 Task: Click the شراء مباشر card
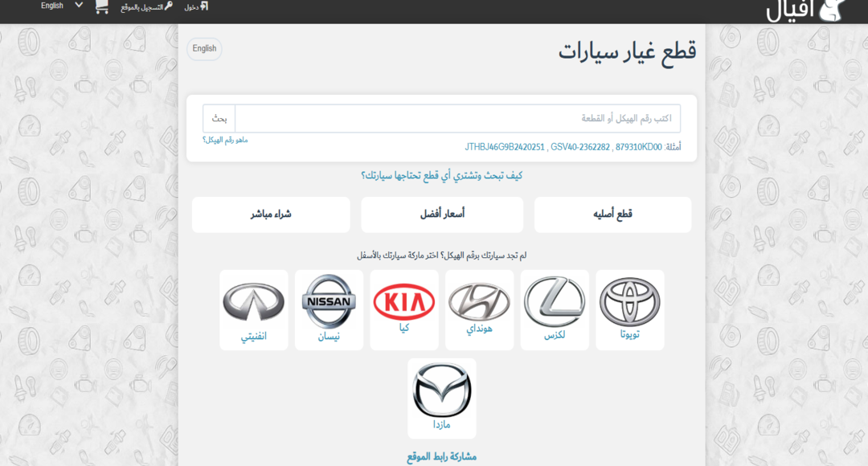tap(271, 215)
